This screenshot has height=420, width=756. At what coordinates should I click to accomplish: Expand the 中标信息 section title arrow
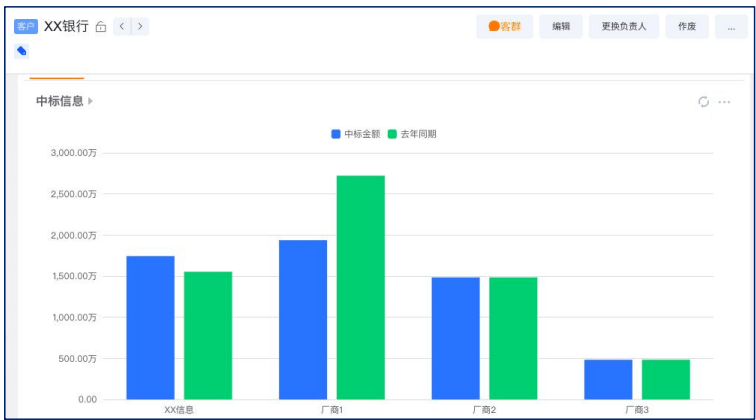[x=91, y=101]
